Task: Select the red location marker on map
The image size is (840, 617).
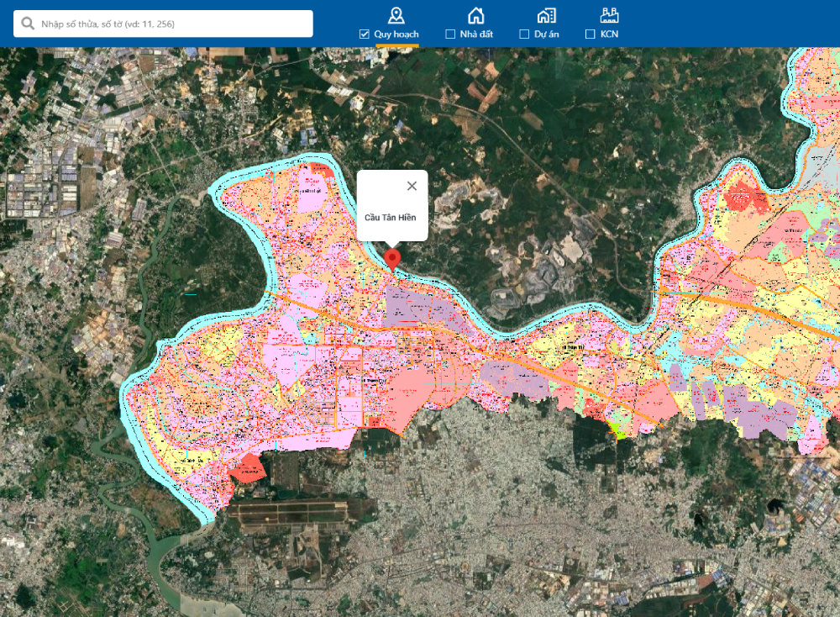Action: (x=392, y=258)
